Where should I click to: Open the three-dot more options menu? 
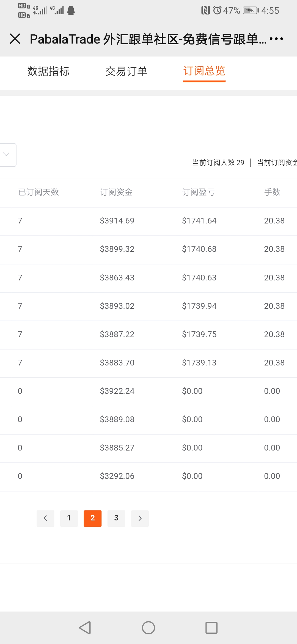(x=276, y=39)
